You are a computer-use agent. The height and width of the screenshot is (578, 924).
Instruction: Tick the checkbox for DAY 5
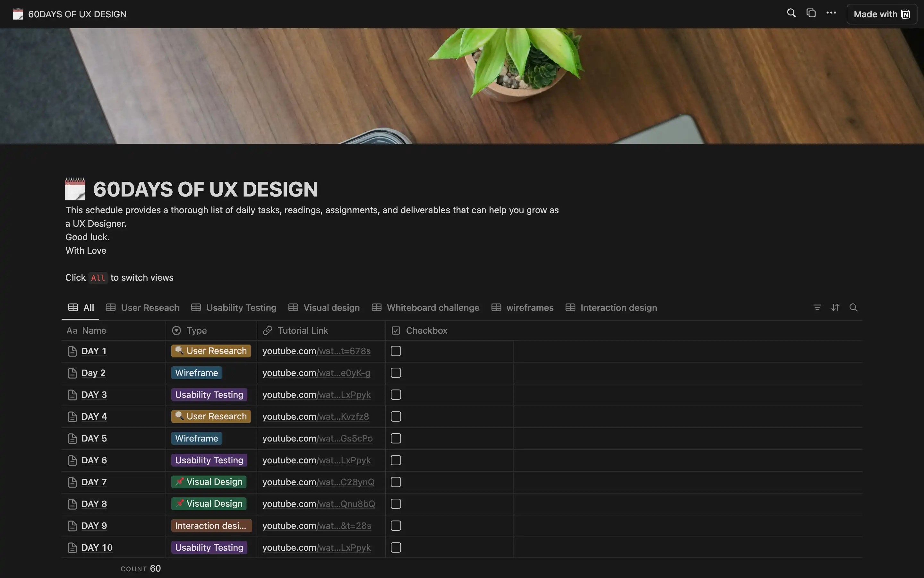(396, 438)
